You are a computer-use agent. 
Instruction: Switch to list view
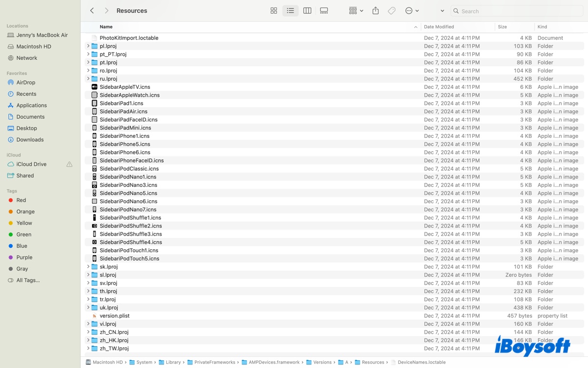point(291,11)
